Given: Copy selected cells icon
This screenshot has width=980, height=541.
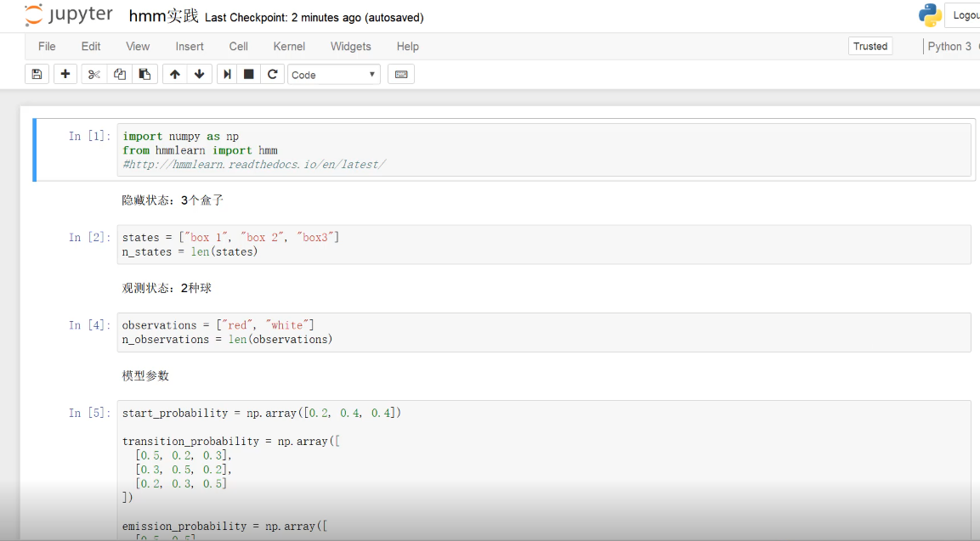Looking at the screenshot, I should (120, 75).
